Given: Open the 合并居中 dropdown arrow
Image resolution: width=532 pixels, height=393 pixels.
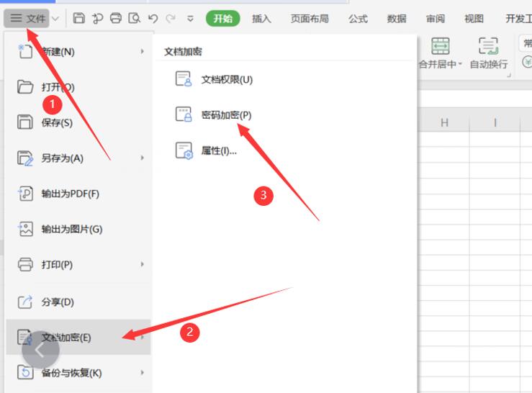Looking at the screenshot, I should tap(460, 65).
